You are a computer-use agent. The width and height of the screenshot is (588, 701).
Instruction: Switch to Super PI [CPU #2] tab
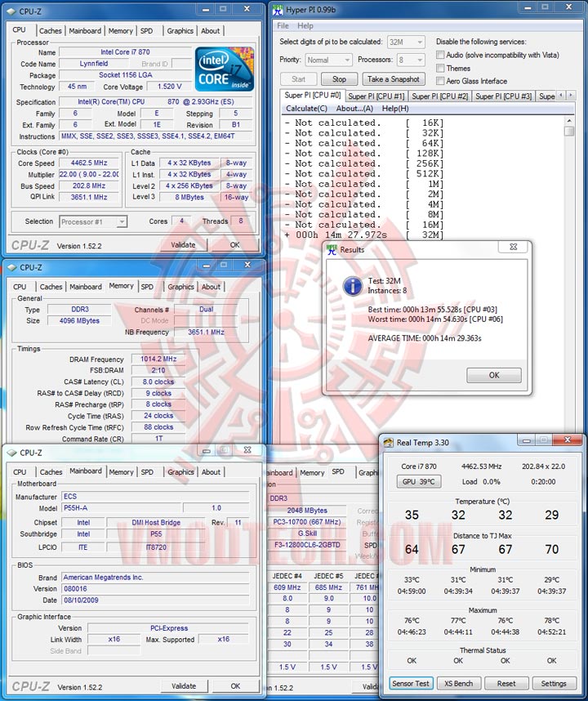[439, 96]
